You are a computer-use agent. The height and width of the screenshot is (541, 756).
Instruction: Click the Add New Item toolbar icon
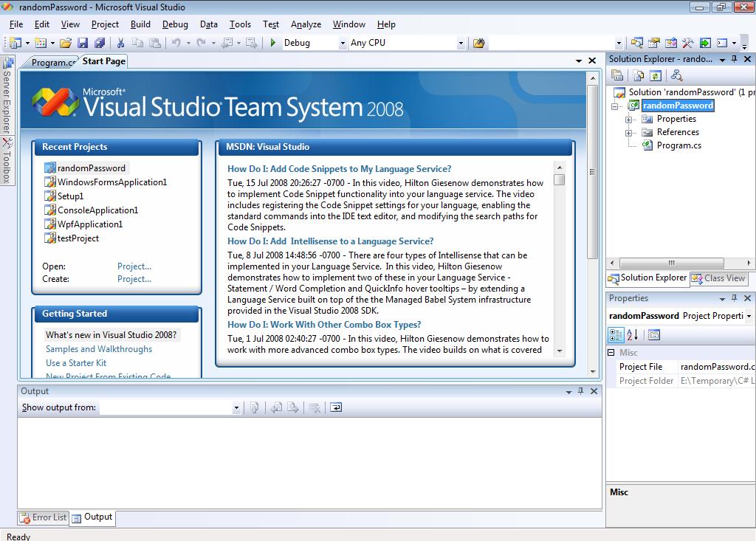(41, 43)
